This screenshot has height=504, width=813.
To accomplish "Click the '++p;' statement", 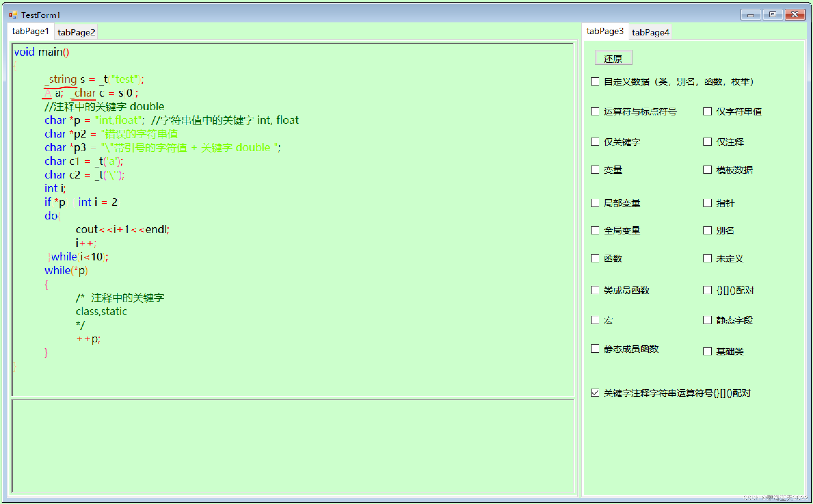I will (88, 339).
